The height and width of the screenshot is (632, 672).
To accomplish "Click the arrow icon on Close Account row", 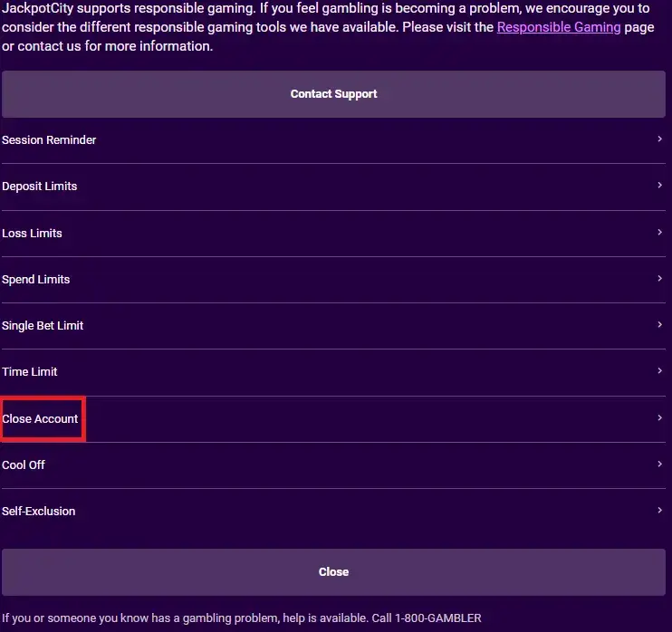I will 660,418.
